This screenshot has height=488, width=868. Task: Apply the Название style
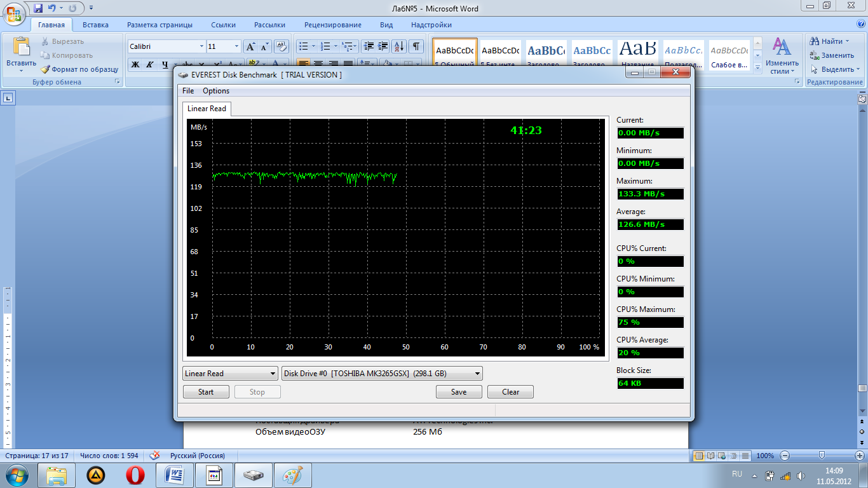click(637, 53)
